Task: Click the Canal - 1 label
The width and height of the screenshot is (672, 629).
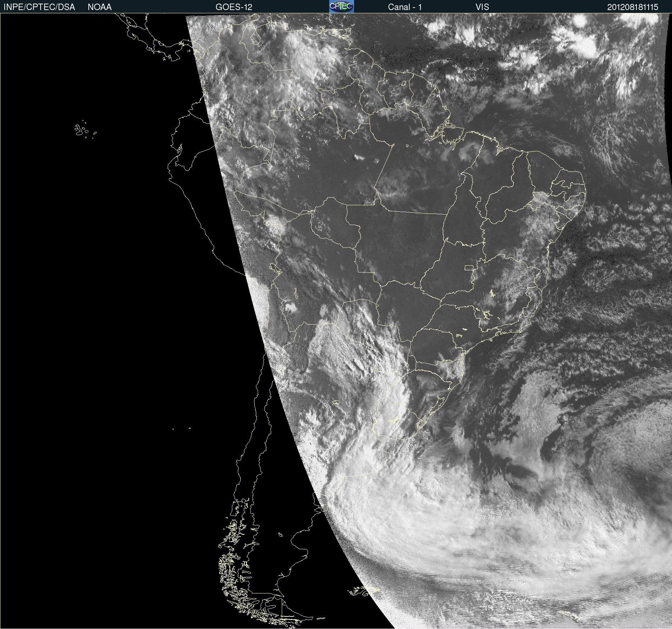Action: [x=405, y=7]
